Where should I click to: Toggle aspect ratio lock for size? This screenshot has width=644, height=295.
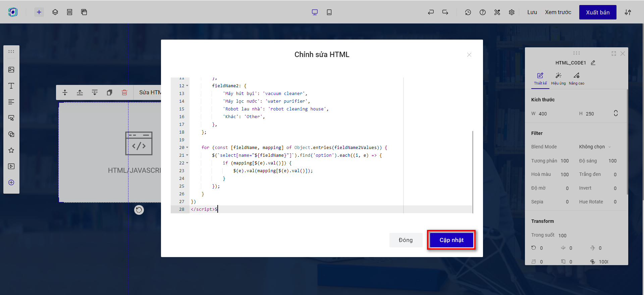pos(615,113)
